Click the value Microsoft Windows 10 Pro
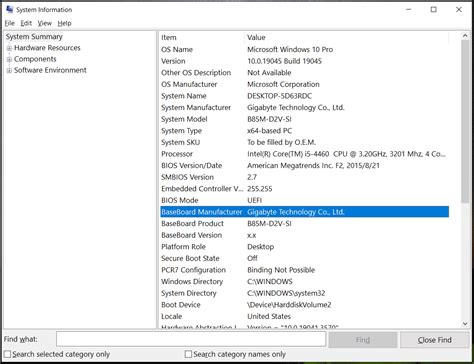Viewport: 474px width, 364px height. pos(290,49)
